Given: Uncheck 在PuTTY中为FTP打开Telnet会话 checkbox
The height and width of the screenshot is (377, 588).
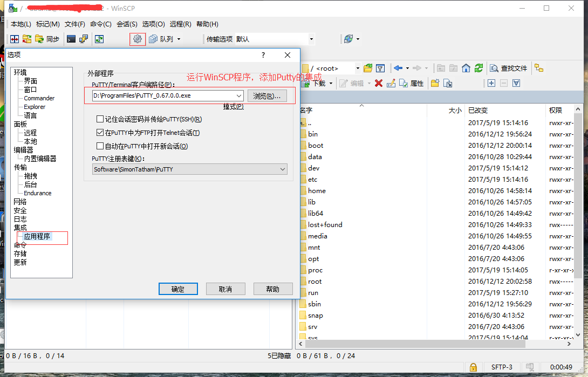Looking at the screenshot, I should [x=100, y=133].
